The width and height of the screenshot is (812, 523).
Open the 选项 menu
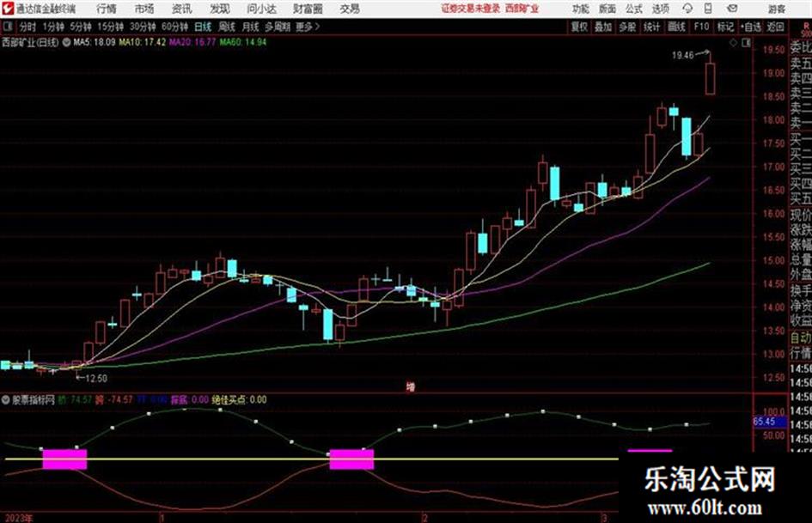pyautogui.click(x=661, y=9)
